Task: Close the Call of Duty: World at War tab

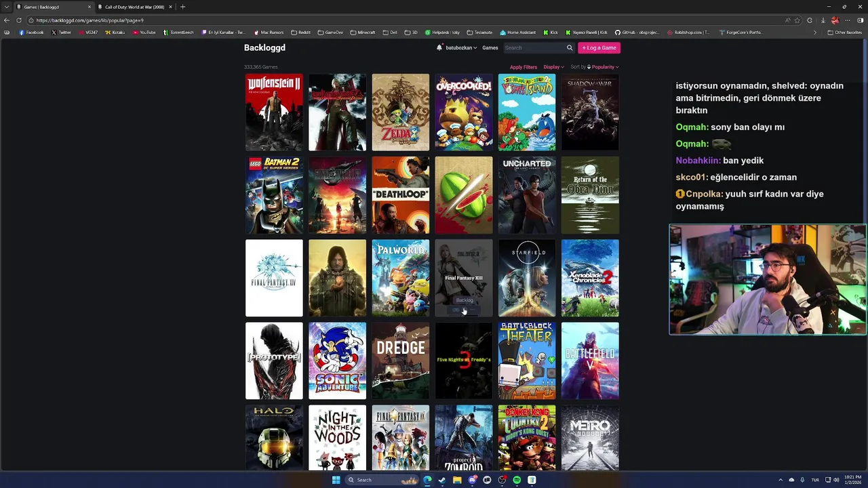Action: [170, 7]
